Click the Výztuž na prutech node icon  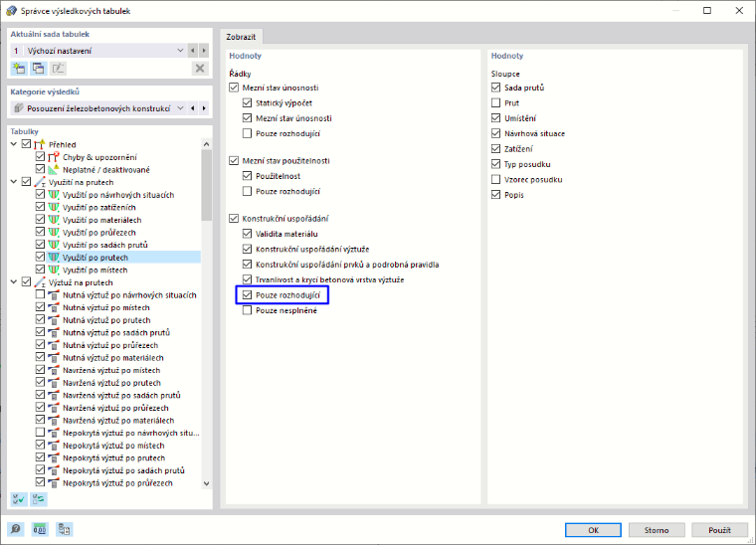40,281
